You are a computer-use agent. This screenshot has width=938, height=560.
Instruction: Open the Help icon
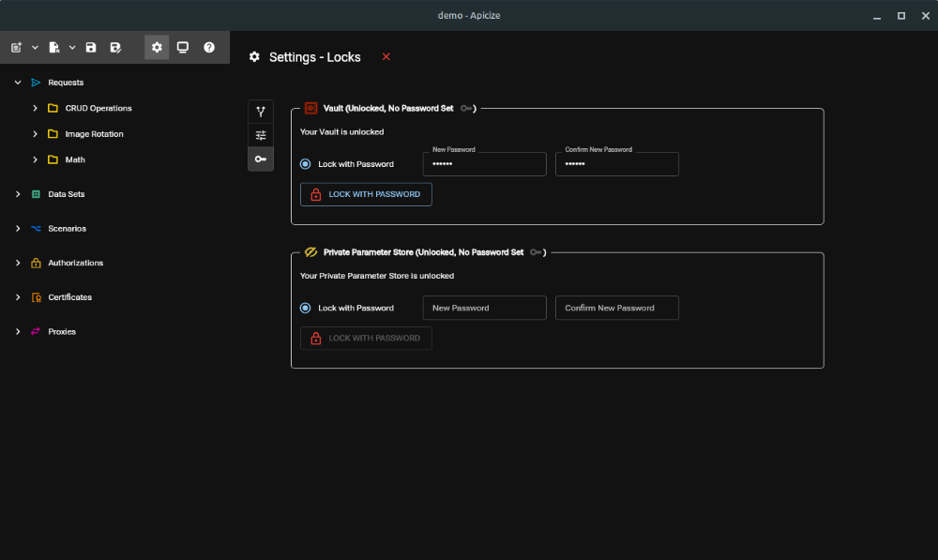pos(208,47)
